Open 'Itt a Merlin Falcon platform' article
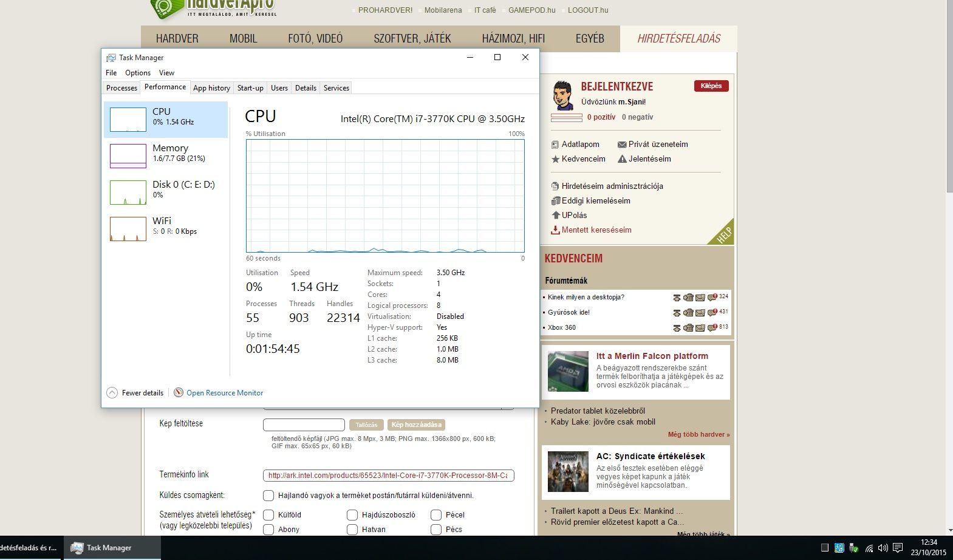953x560 pixels. (652, 356)
